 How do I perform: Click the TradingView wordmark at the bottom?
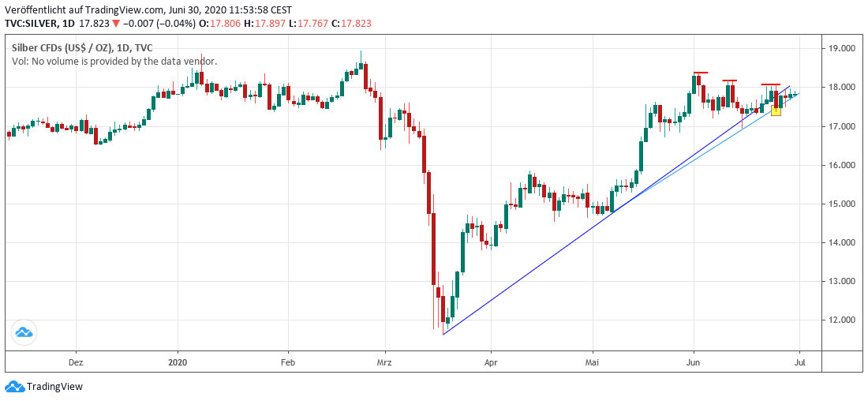click(54, 387)
